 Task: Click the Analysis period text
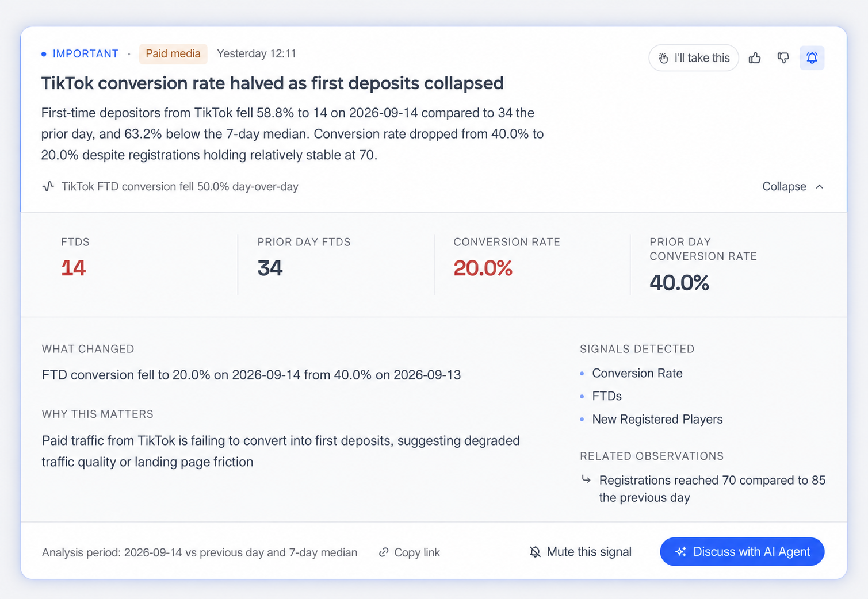(200, 552)
